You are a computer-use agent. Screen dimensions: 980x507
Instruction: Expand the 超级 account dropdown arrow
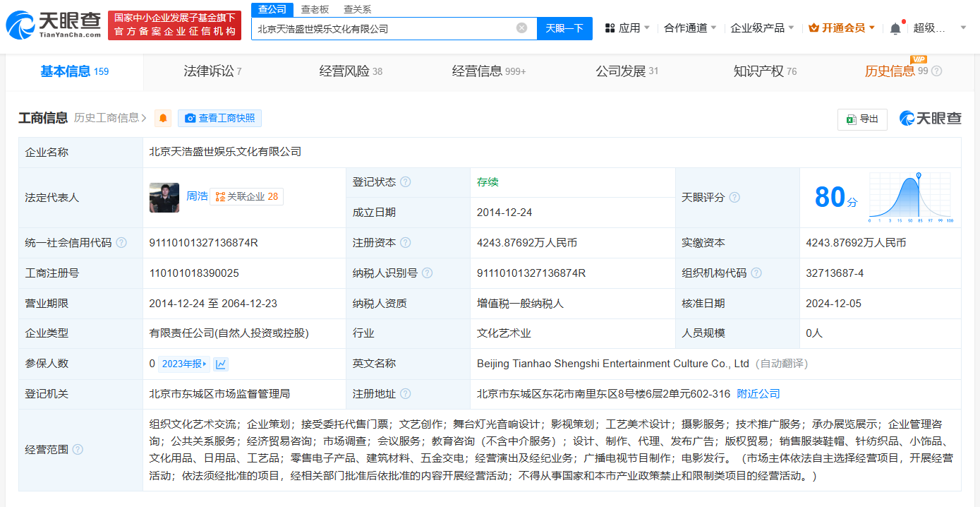click(962, 26)
